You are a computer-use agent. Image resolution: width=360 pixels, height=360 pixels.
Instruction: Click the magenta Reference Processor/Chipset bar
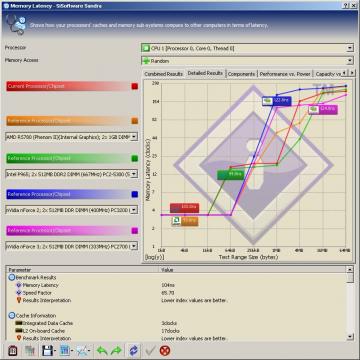pos(68,231)
